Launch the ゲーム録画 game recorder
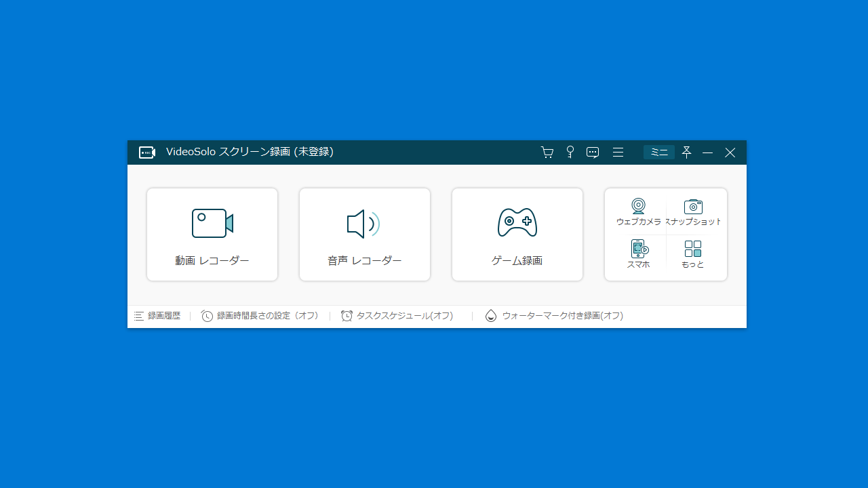868x488 pixels. pos(517,235)
